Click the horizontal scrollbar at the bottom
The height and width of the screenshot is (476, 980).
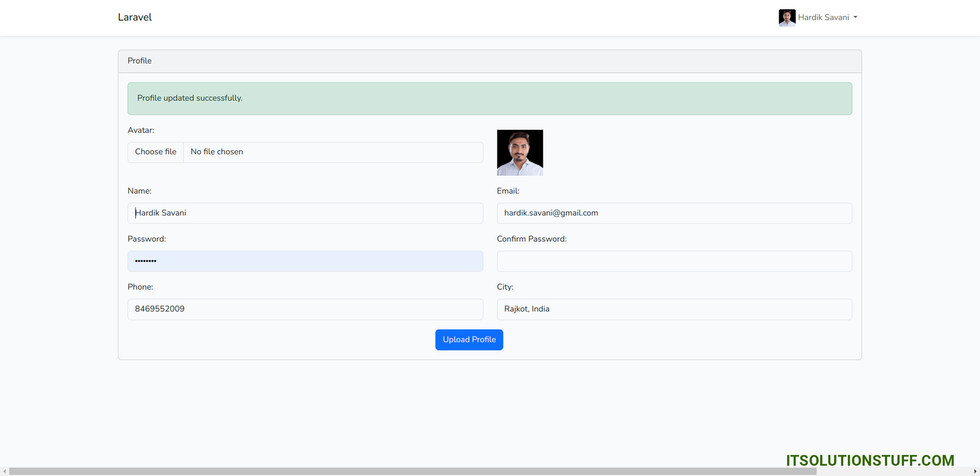(412, 471)
